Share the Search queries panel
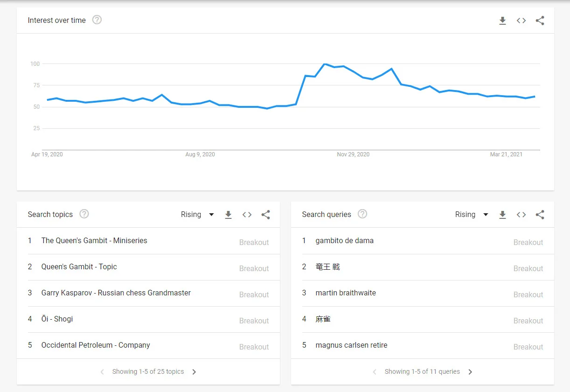Image resolution: width=570 pixels, height=392 pixels. point(540,215)
